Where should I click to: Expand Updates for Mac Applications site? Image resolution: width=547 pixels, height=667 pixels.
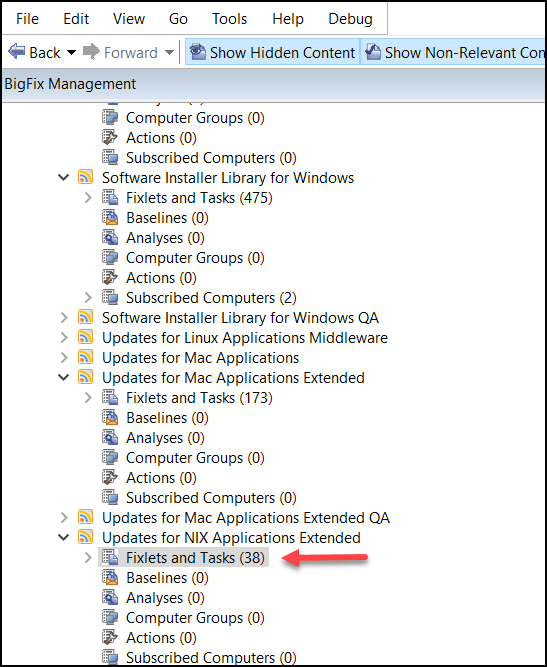[64, 357]
